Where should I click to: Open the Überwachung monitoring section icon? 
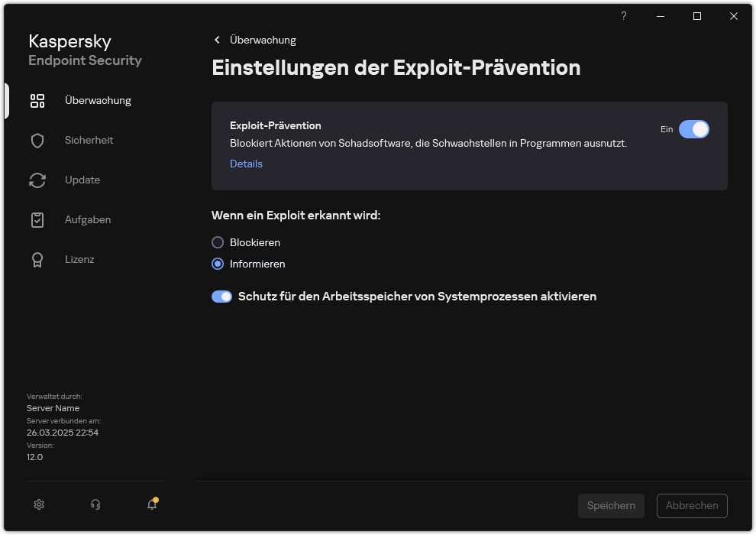click(37, 100)
